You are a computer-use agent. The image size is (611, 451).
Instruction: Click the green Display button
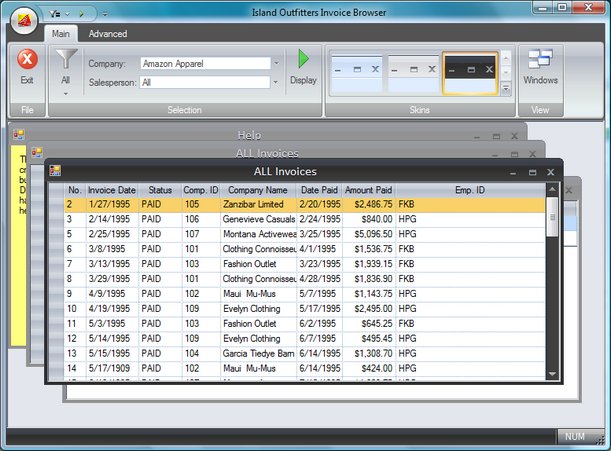coord(303,67)
